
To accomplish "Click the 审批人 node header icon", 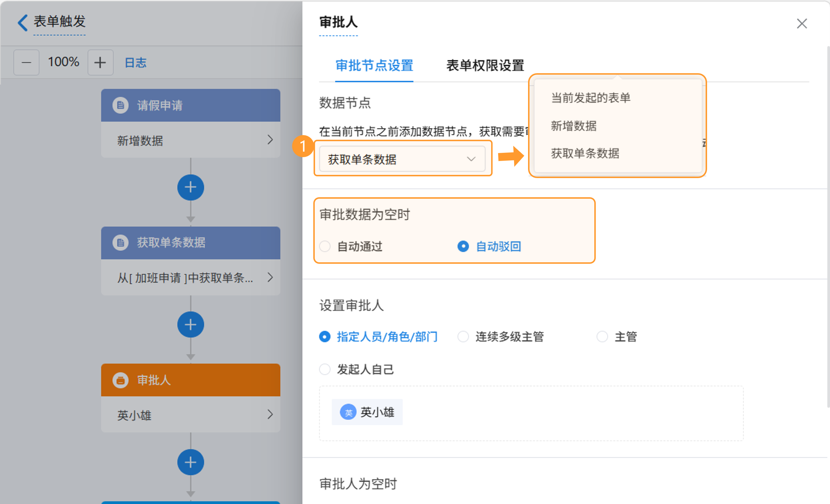I will coord(120,380).
